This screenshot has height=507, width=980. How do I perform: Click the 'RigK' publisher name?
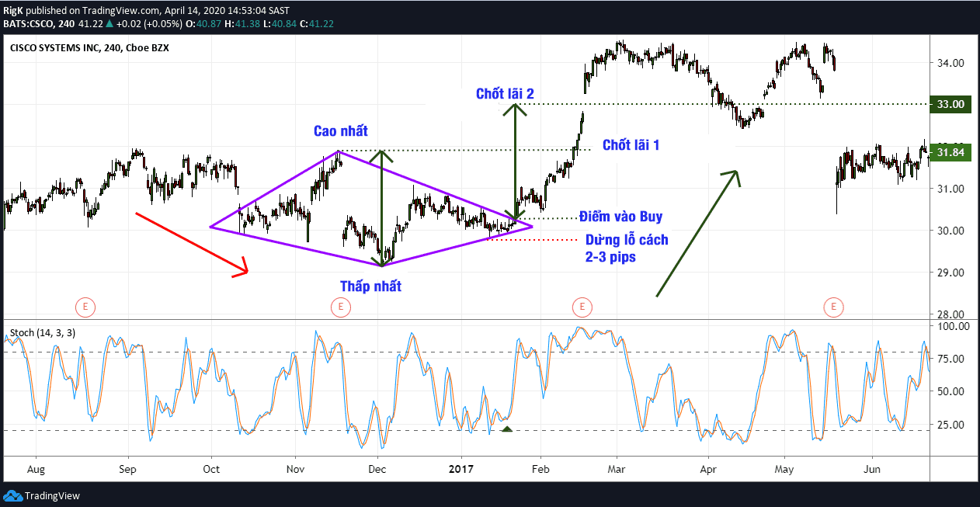pos(13,10)
